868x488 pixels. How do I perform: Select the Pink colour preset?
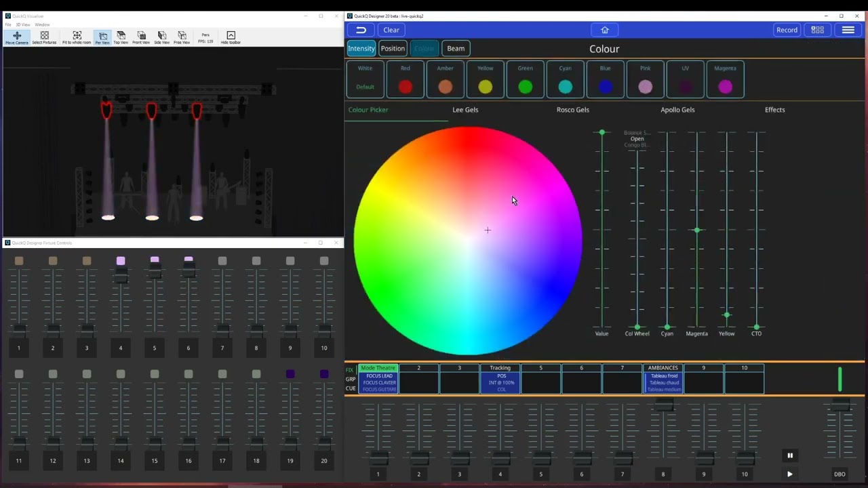(646, 79)
